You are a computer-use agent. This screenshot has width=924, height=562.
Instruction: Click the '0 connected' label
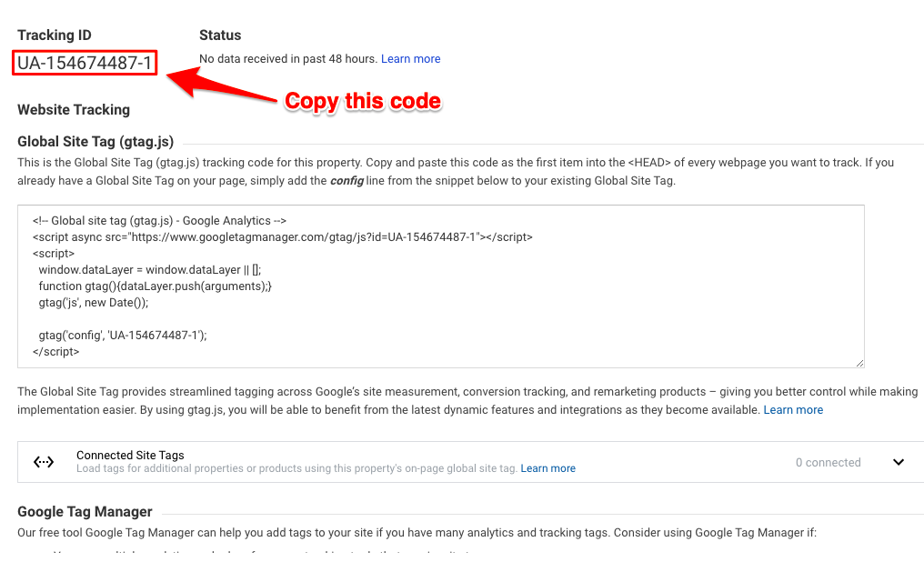[x=828, y=463]
